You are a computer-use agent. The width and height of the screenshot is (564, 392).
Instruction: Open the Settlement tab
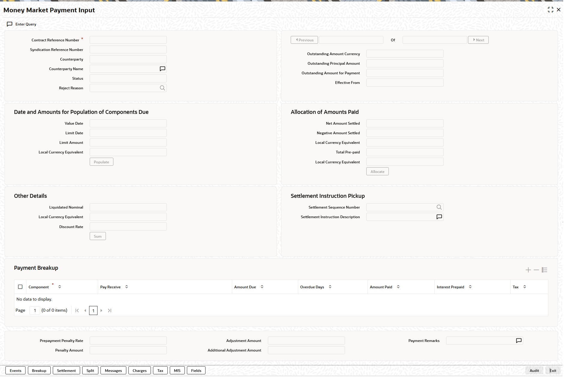point(66,370)
